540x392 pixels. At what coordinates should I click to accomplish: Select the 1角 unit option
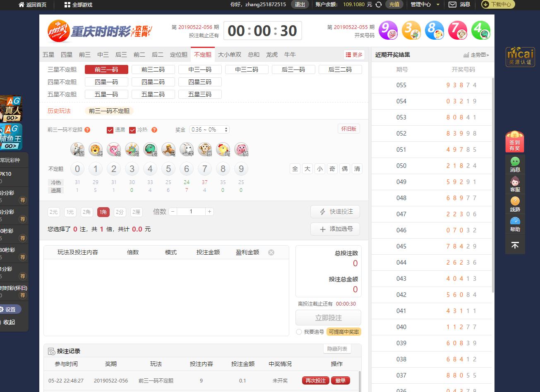[103, 212]
